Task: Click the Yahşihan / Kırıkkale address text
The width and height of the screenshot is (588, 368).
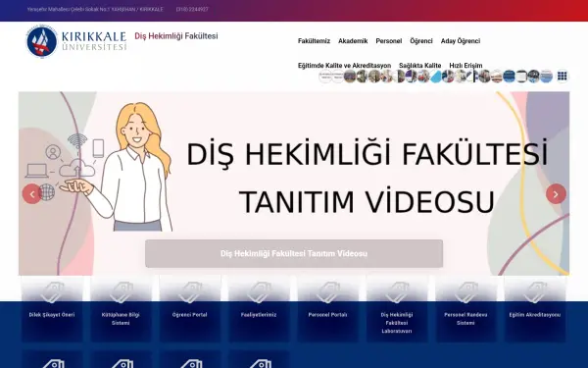Action: coord(95,10)
